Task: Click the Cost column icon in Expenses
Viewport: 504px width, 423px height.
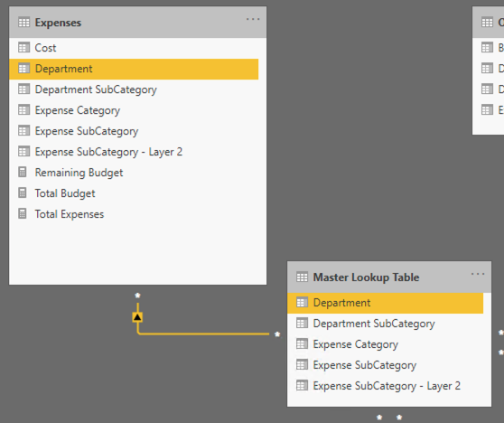Action: click(23, 48)
